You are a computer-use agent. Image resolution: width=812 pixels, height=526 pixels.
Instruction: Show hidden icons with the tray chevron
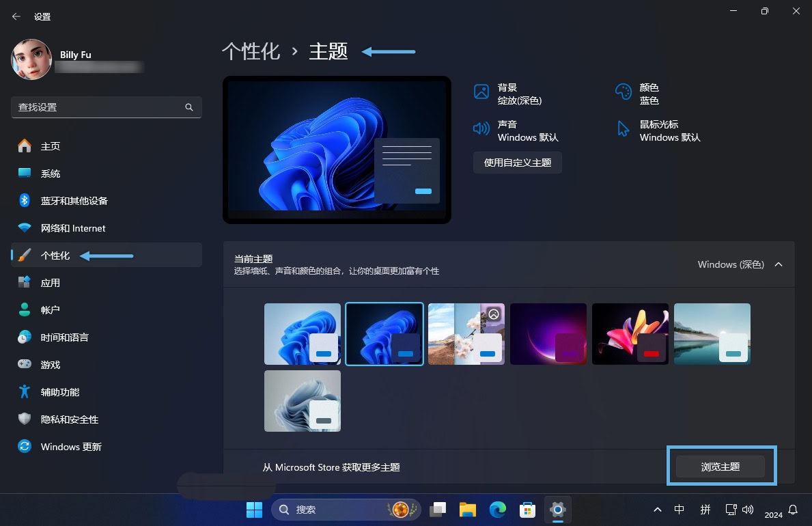pos(657,509)
